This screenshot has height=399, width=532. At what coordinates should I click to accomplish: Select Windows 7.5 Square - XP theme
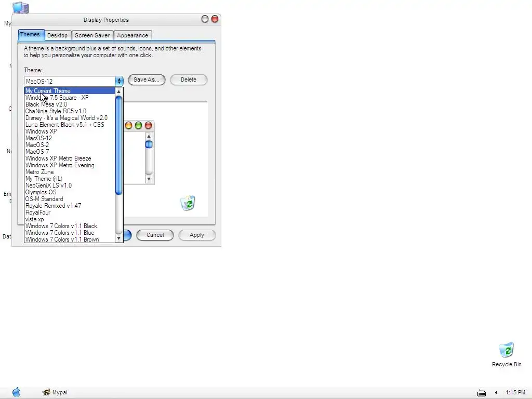coord(70,98)
